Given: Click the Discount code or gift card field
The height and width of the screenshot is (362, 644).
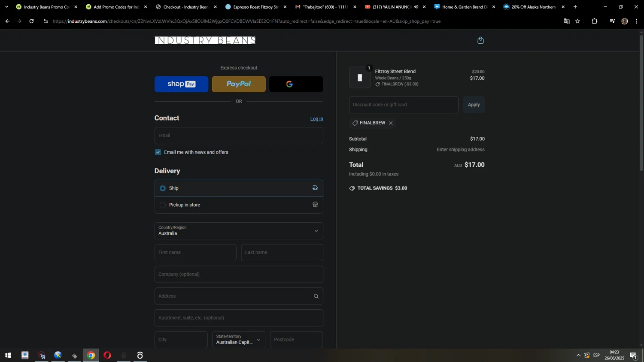Looking at the screenshot, I should point(404,105).
